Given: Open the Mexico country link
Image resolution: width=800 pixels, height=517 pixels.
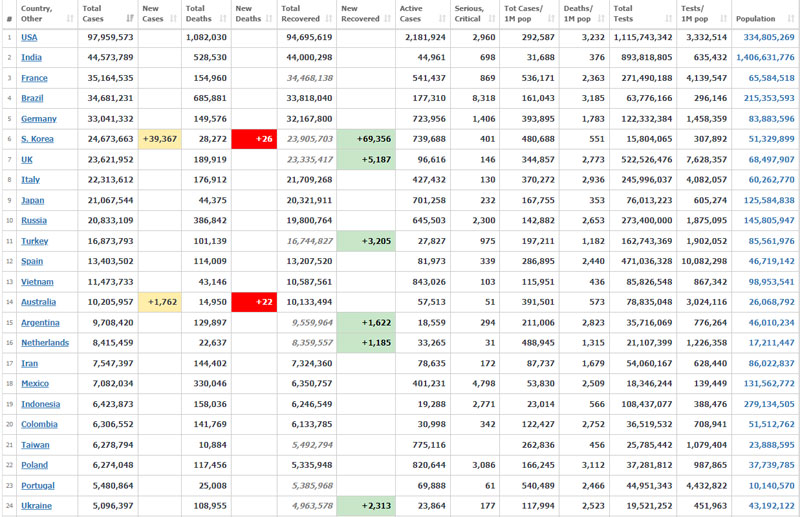Looking at the screenshot, I should point(35,384).
